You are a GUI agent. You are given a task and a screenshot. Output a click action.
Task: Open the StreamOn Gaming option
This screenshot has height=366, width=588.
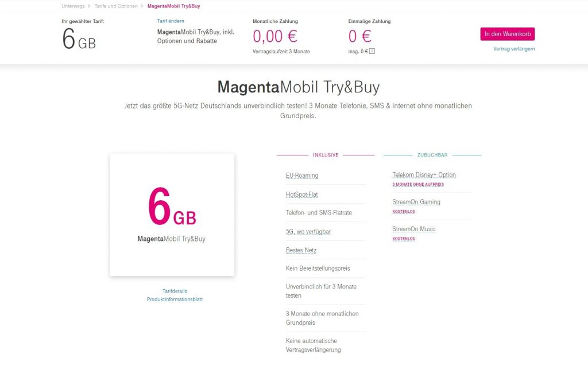tap(416, 202)
